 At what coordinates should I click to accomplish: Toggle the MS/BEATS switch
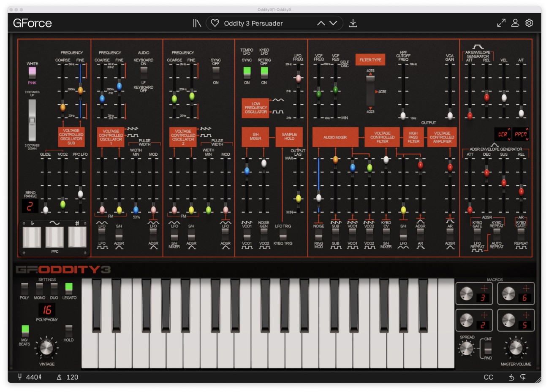click(25, 331)
